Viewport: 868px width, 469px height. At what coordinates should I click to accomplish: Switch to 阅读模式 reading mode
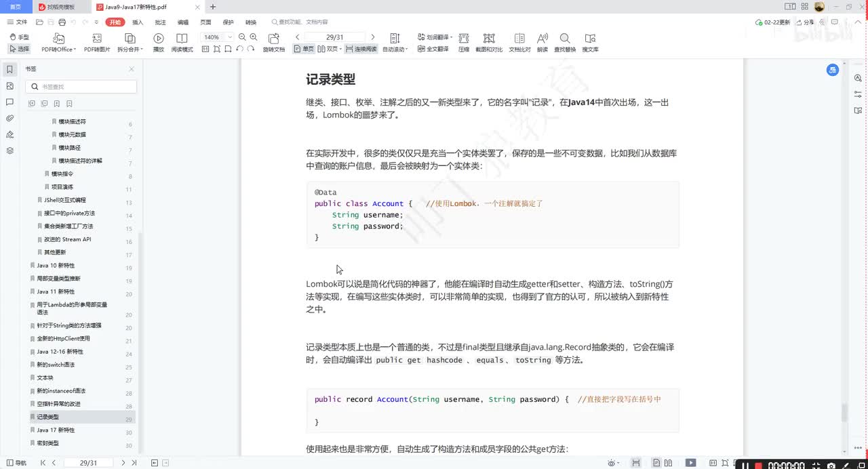182,43
